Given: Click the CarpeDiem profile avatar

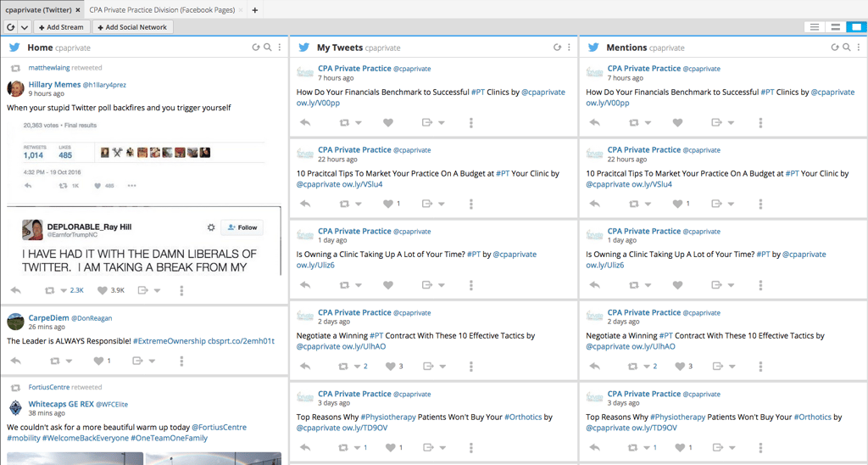Looking at the screenshot, I should coord(15,322).
